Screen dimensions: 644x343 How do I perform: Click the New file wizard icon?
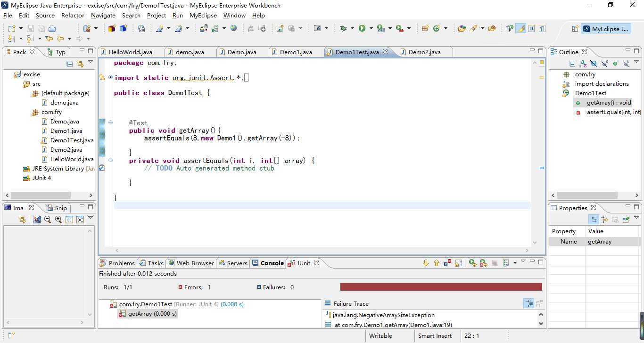click(x=12, y=28)
